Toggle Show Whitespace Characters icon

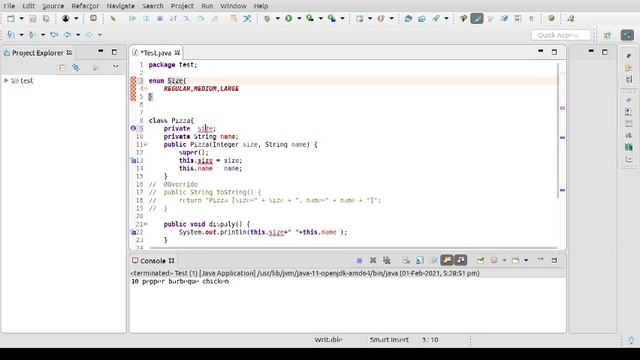click(531, 18)
